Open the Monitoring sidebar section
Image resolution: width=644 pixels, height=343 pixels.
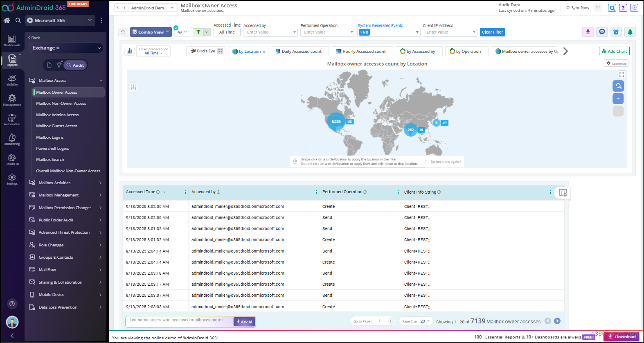point(12,140)
